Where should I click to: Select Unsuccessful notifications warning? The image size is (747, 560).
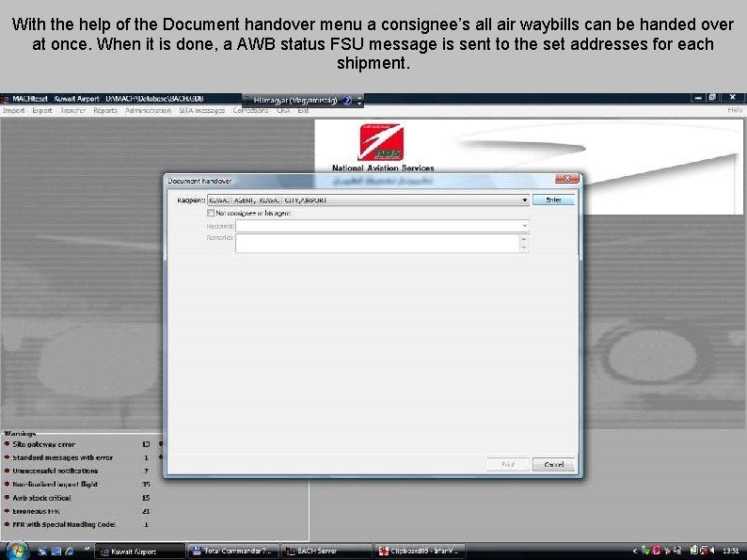click(x=56, y=471)
